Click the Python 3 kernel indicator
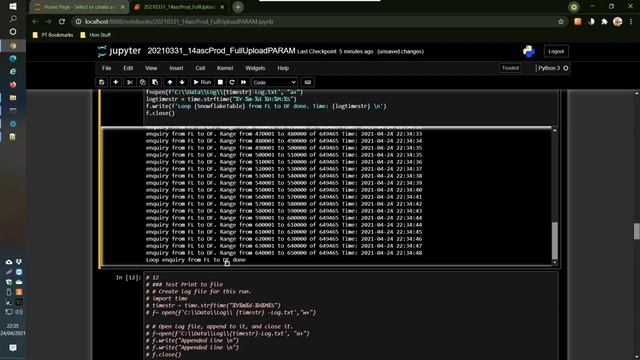 coord(553,68)
